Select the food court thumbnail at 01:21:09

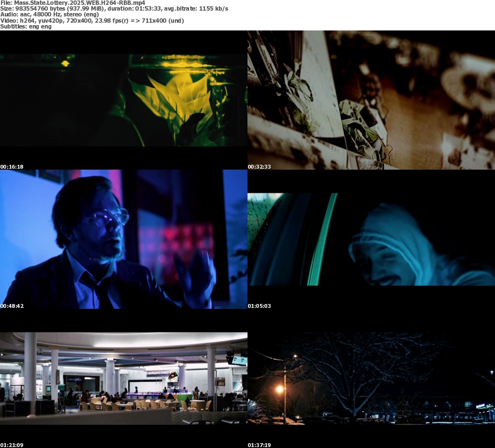123,378
